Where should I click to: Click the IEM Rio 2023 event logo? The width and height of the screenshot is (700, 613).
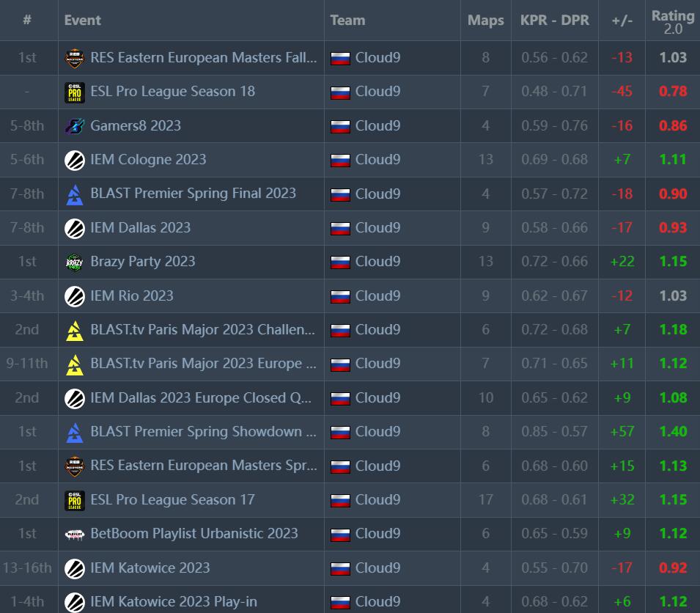pos(75,296)
